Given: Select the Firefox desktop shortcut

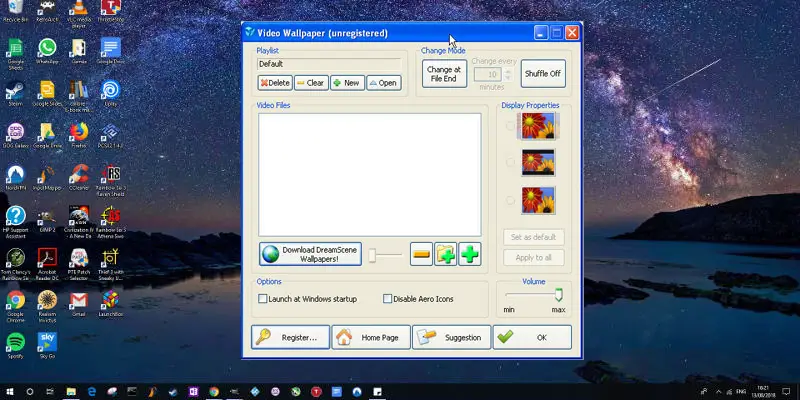Looking at the screenshot, I should pyautogui.click(x=79, y=136).
